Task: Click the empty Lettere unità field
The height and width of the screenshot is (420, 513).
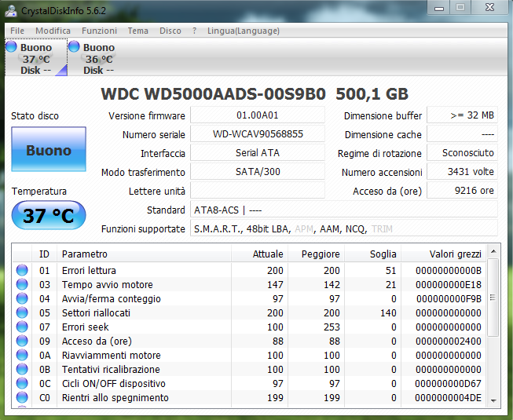Action: pyautogui.click(x=258, y=191)
